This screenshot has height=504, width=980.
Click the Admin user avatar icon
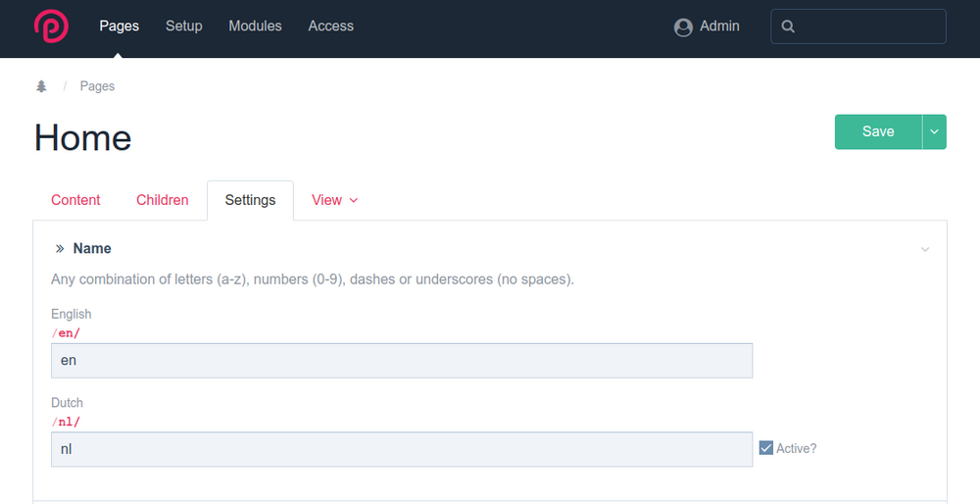pos(683,27)
